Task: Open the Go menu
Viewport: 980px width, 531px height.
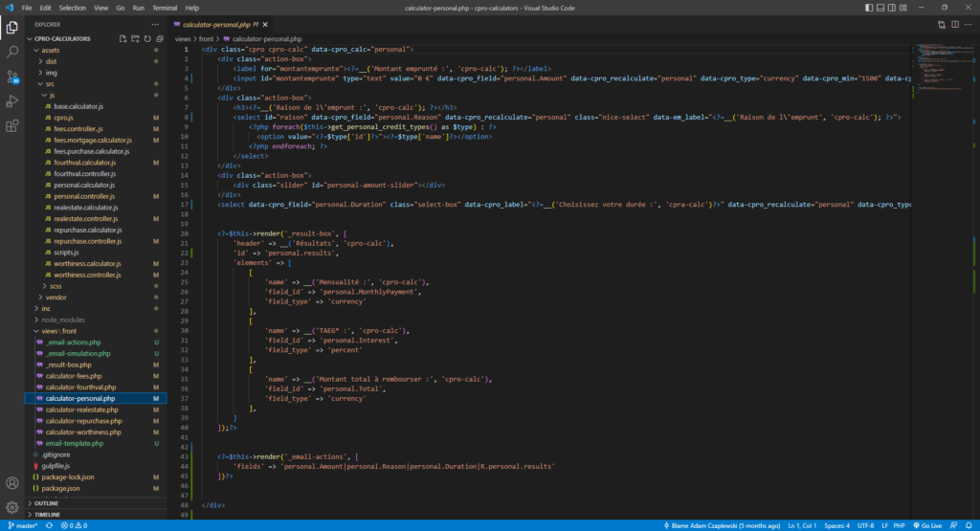Action: [x=120, y=8]
